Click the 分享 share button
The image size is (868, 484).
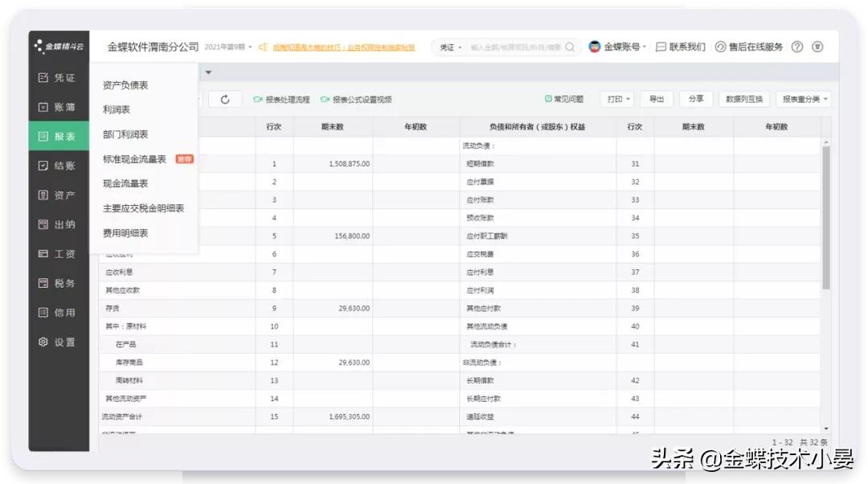click(x=696, y=99)
